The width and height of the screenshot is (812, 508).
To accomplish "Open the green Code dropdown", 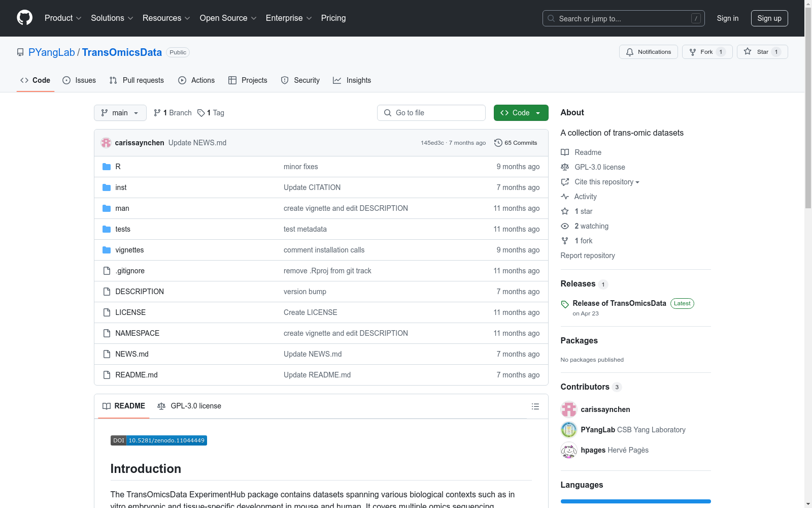I will pos(521,113).
